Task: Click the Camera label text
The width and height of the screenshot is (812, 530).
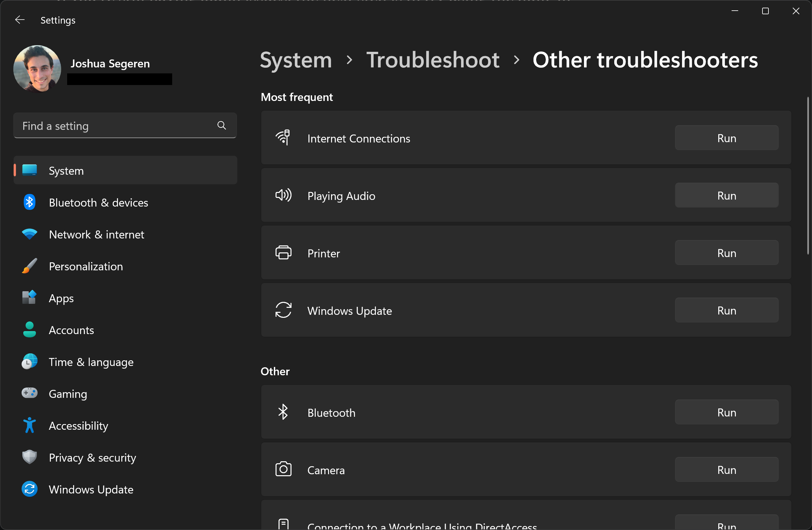Action: click(326, 470)
